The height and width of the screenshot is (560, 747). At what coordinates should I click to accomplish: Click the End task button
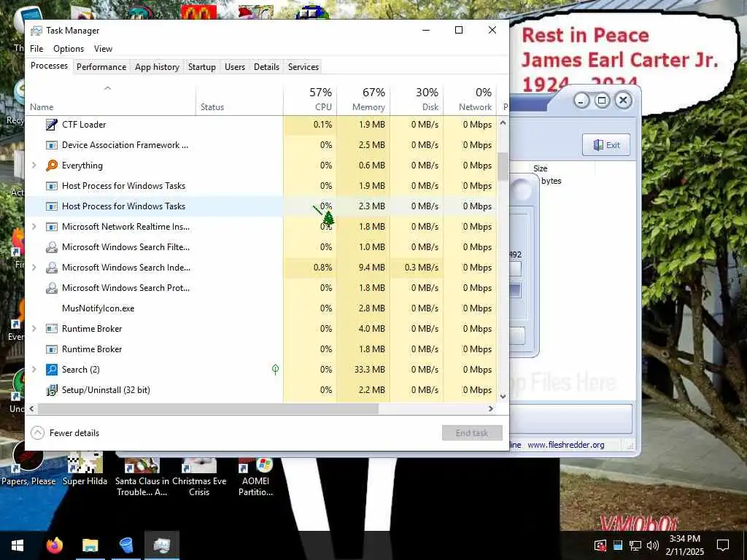point(472,433)
